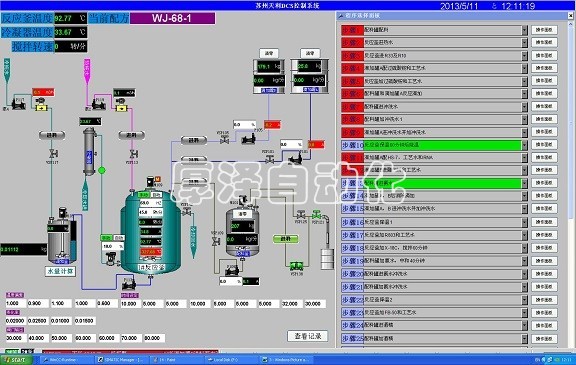Viewport: 576px width, 365px height.
Task: Toggle the green feed button near the drum
Action: pyautogui.click(x=285, y=239)
